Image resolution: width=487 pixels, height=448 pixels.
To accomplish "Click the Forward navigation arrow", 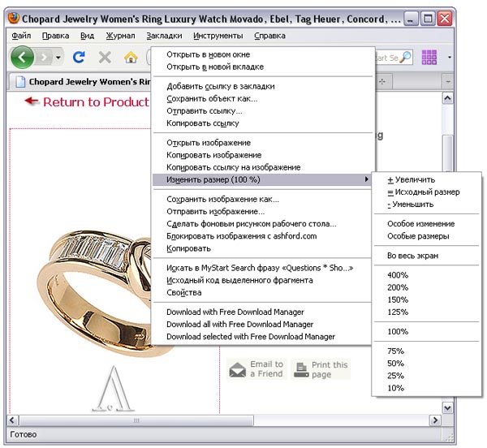I will pyautogui.click(x=45, y=58).
